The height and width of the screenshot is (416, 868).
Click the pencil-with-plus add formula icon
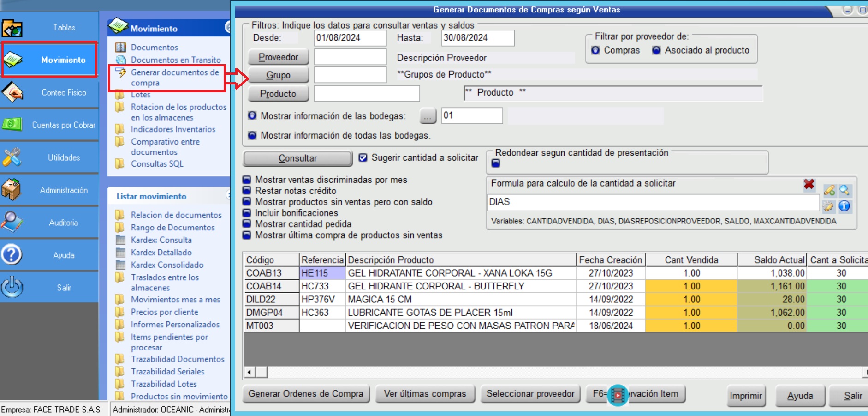(829, 190)
